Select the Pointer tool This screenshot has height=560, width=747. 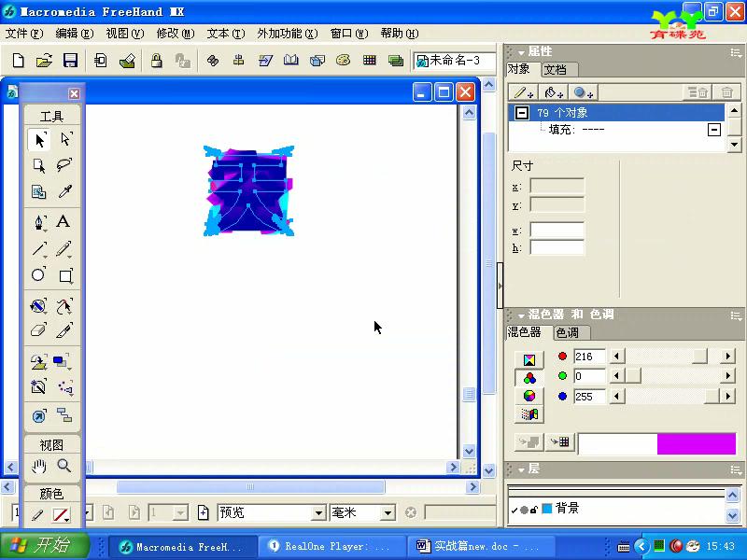click(x=39, y=140)
